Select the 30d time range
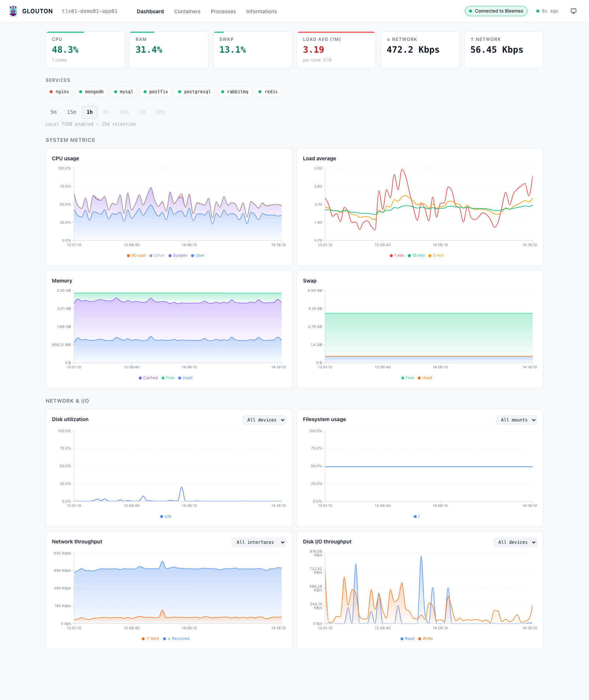The height and width of the screenshot is (700, 589). point(160,112)
